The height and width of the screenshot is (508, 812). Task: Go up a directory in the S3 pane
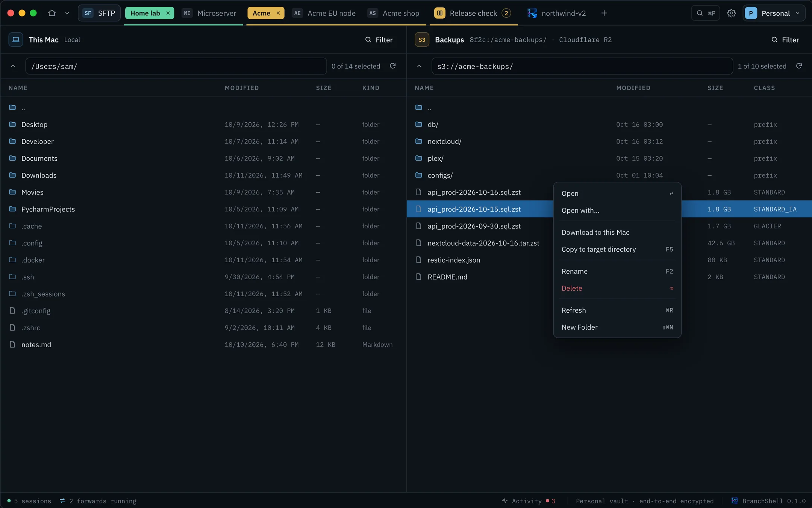pos(419,66)
